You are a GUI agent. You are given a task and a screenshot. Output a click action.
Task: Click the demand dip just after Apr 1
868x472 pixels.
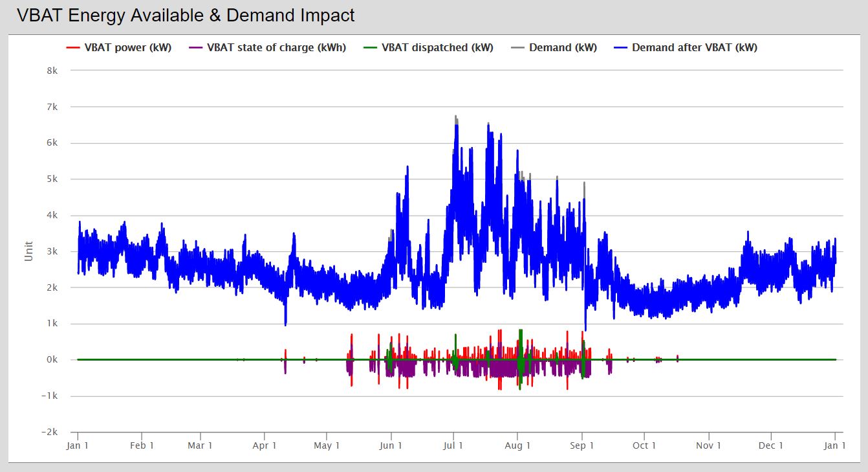tap(285, 322)
